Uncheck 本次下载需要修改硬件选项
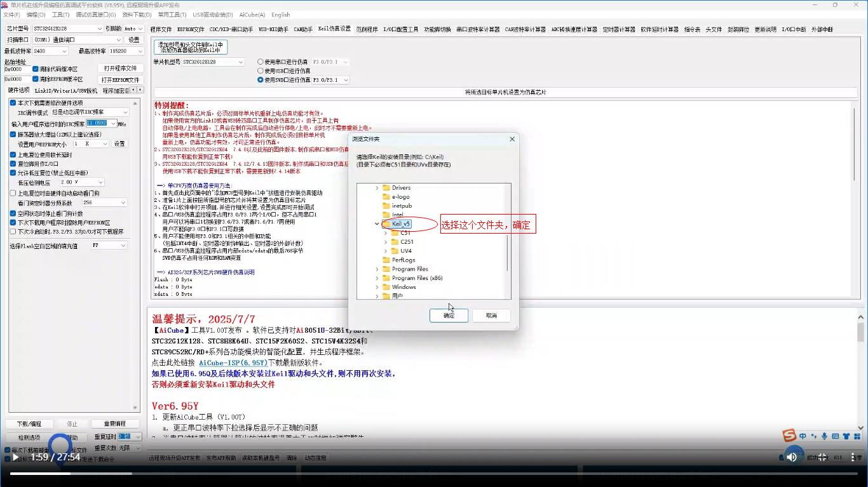Viewport: 868px width, 487px height. click(x=13, y=103)
